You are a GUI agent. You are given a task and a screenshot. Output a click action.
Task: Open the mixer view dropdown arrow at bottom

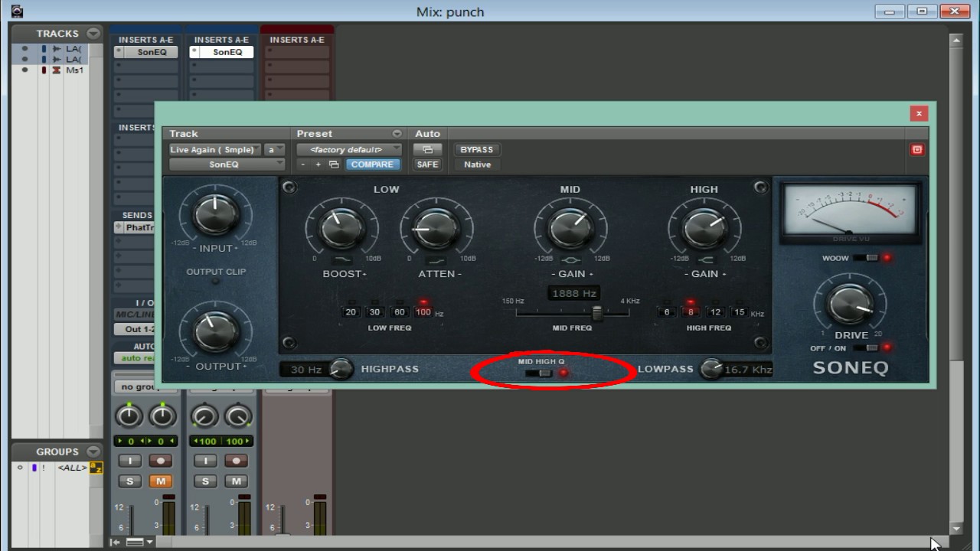click(x=149, y=542)
